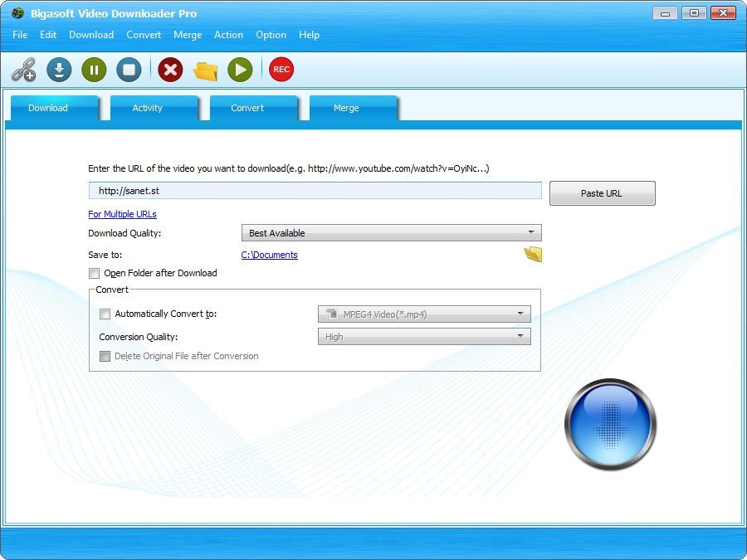This screenshot has width=747, height=560.
Task: Enable Delete Original File after Conversion
Action: click(x=105, y=356)
